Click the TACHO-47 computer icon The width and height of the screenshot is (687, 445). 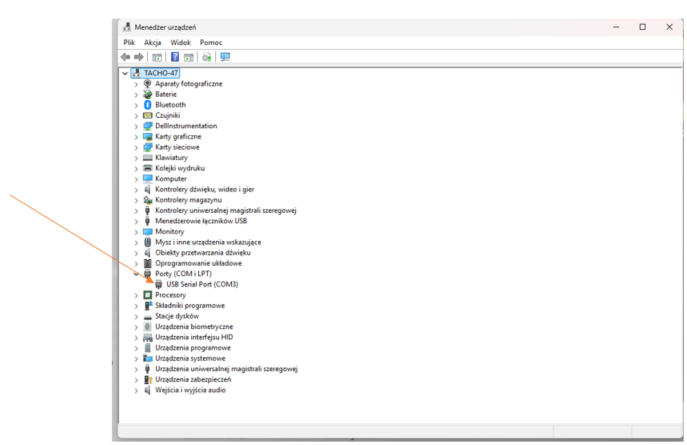(136, 73)
